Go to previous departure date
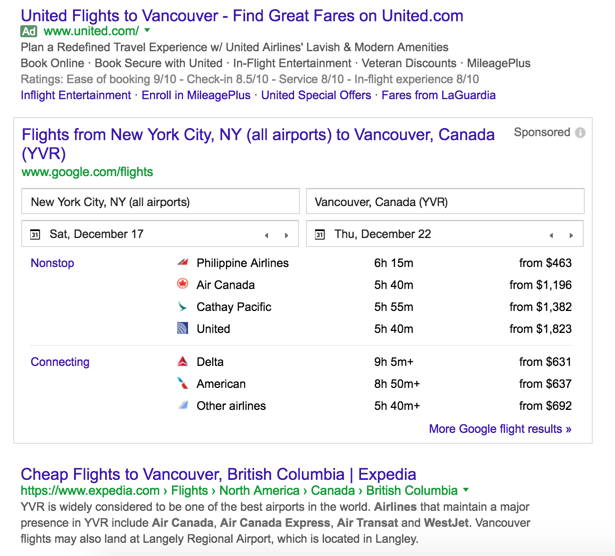The image size is (615, 556). point(267,236)
